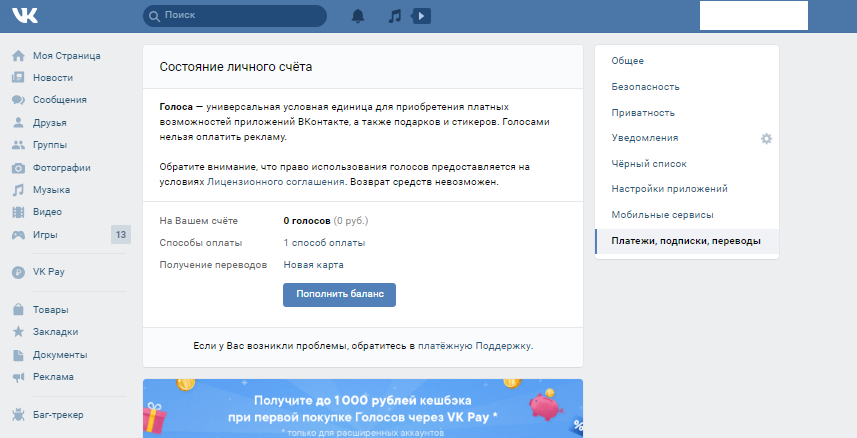Screen dimensions: 857x438
Task: Click the document icon beside Документы
Action: pyautogui.click(x=18, y=355)
